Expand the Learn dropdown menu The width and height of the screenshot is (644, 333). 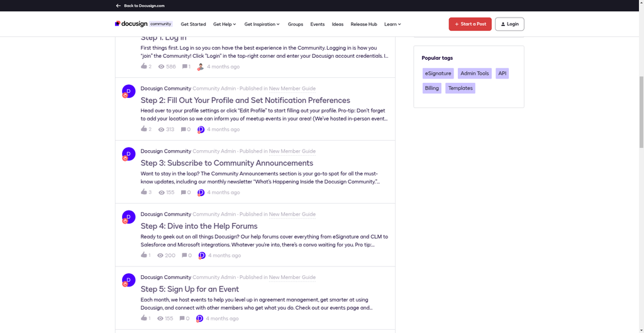coord(392,25)
